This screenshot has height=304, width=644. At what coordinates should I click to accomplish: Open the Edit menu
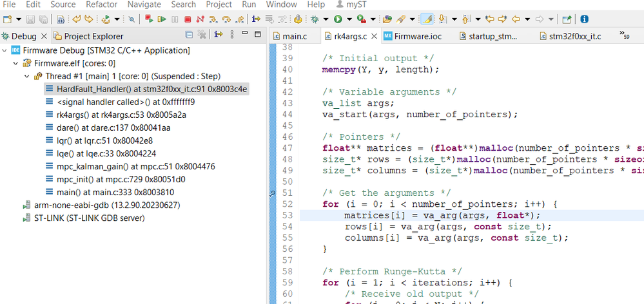click(33, 5)
